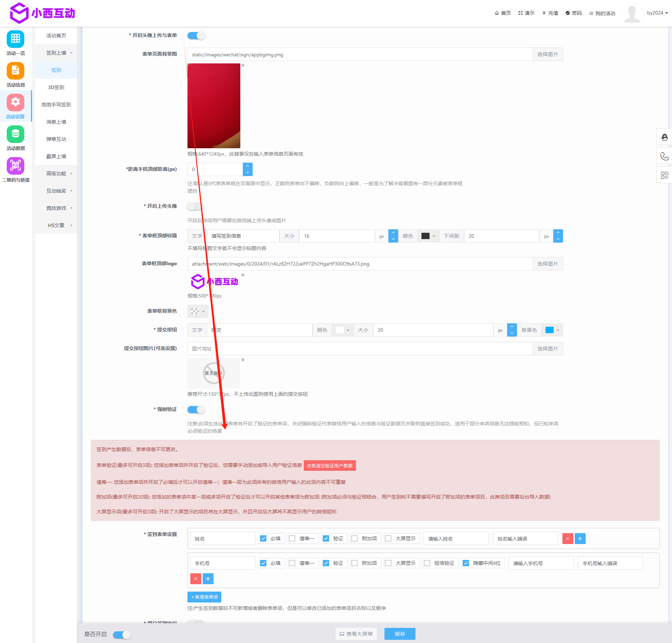The height and width of the screenshot is (643, 672).
Task: Toggle 是否开启 switch at bottom
Action: tap(122, 635)
